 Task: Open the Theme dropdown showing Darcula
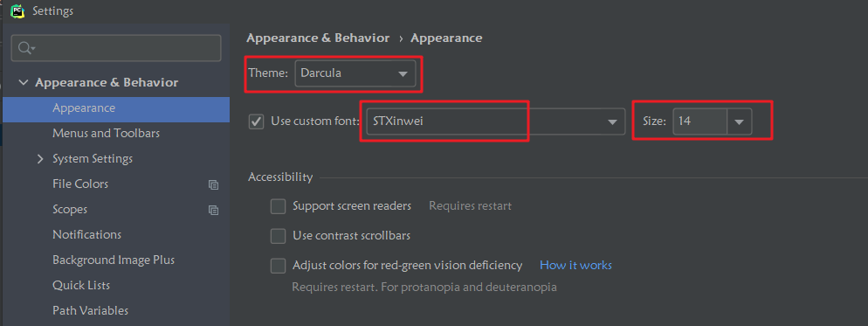pos(355,73)
